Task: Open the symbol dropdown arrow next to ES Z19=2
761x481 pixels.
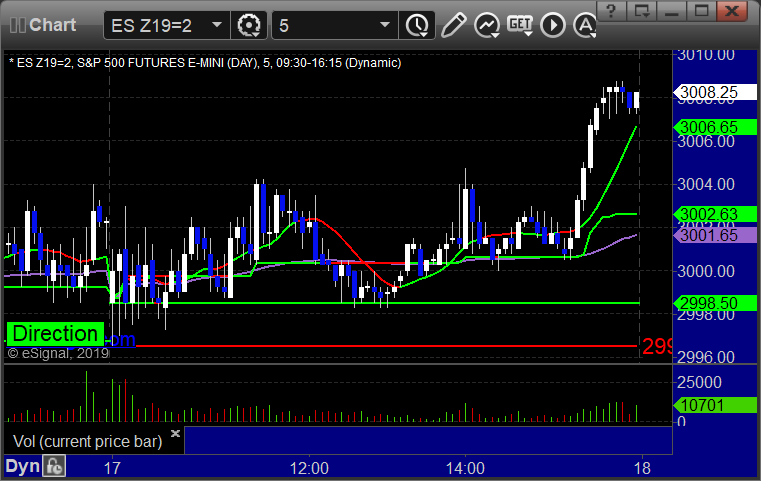Action: pos(217,25)
